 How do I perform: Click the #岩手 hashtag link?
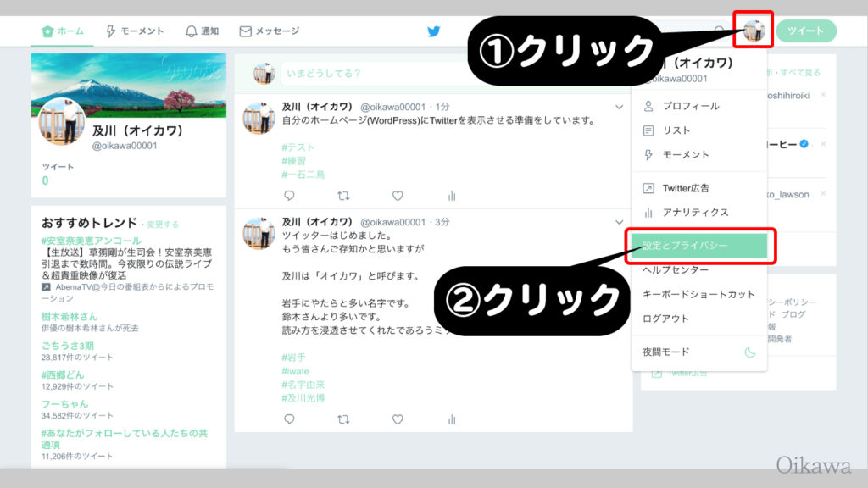tap(294, 358)
